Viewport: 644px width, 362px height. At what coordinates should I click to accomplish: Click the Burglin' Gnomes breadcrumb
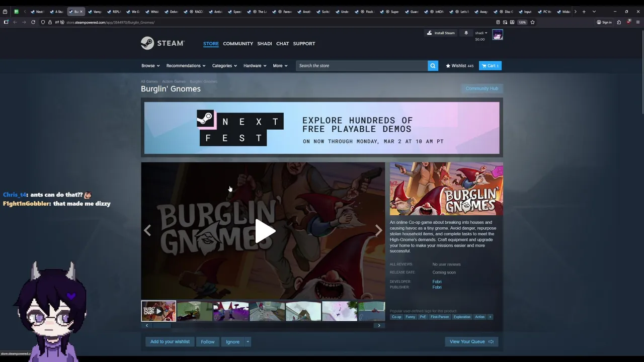(203, 81)
